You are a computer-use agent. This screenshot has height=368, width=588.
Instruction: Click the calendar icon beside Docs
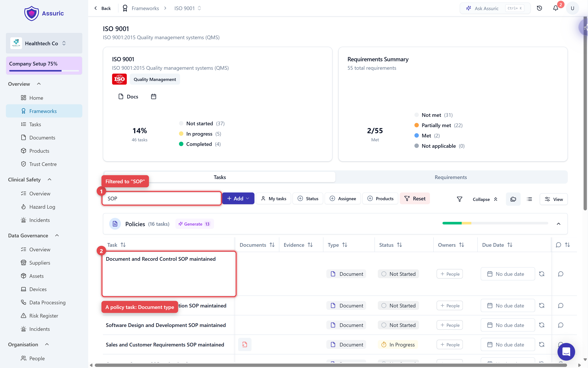click(x=154, y=97)
